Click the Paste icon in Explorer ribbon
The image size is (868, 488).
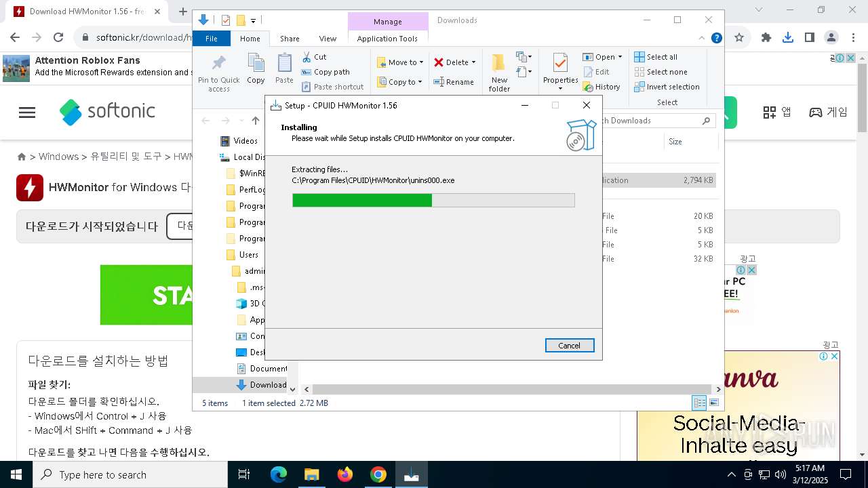point(284,69)
